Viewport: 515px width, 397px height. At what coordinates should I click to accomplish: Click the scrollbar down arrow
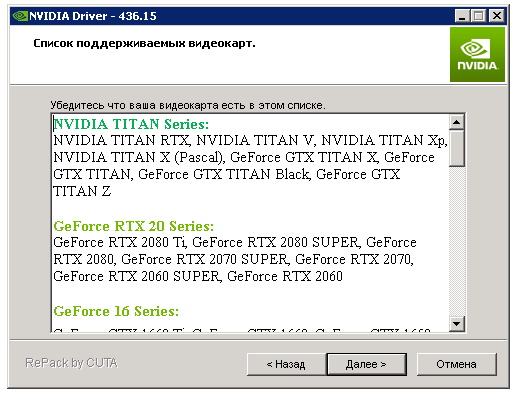[456, 323]
